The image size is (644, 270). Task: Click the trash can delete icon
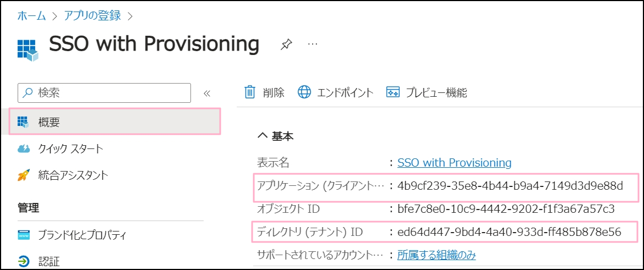point(250,92)
